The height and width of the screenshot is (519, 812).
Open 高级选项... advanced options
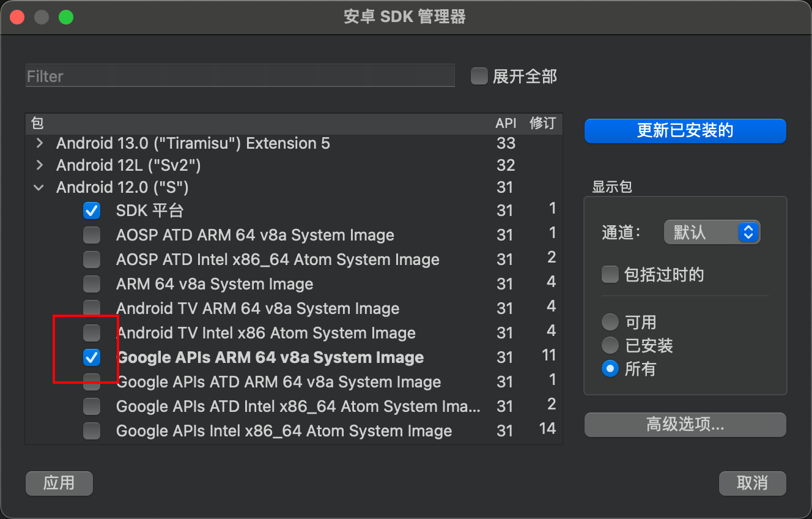click(x=685, y=425)
